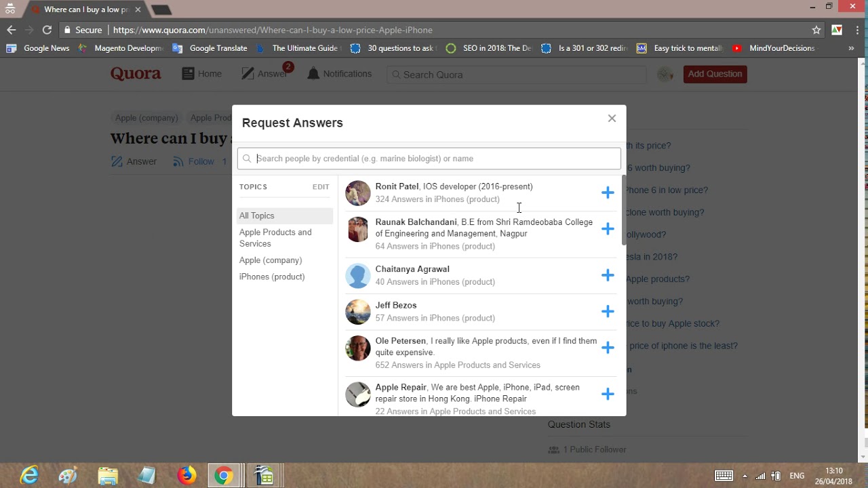868x488 pixels.
Task: Open Google News bookmark
Action: click(x=38, y=48)
